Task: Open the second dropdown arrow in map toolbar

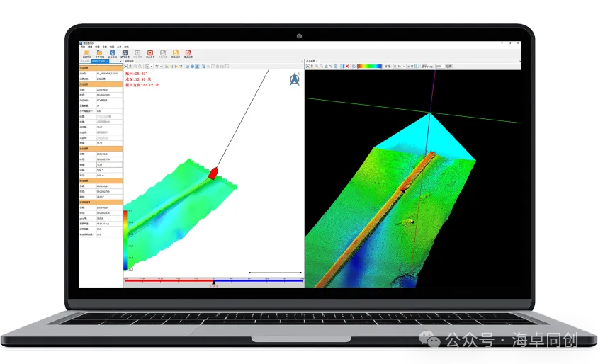Action: 160,67
